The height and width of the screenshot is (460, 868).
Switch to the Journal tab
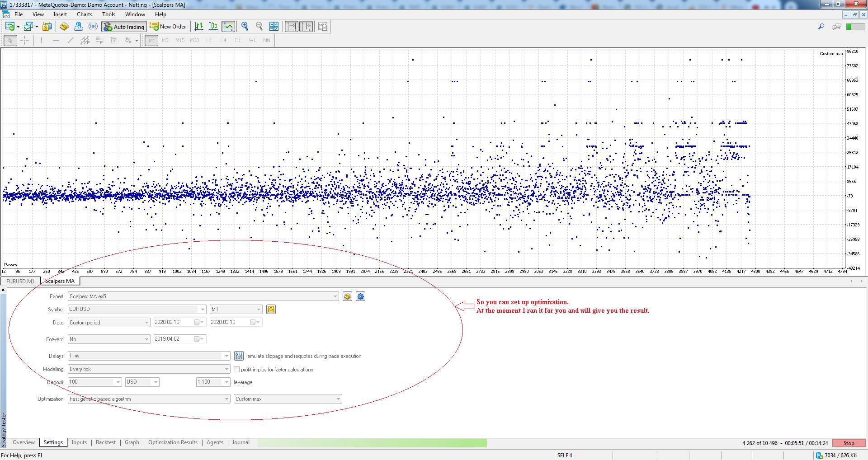(241, 442)
